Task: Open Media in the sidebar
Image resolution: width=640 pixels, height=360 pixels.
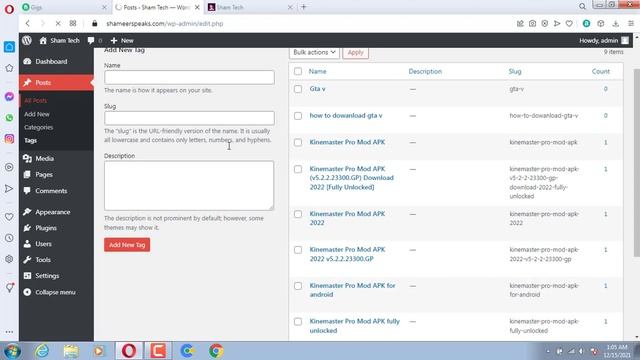Action: point(44,158)
